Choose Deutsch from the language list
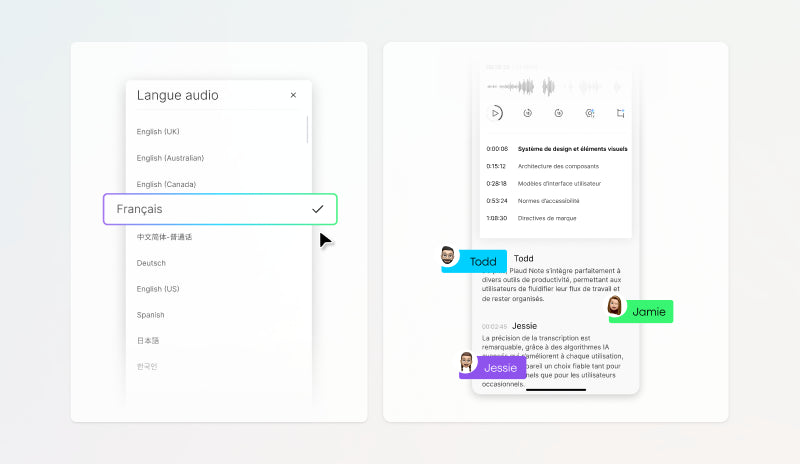 (x=151, y=263)
